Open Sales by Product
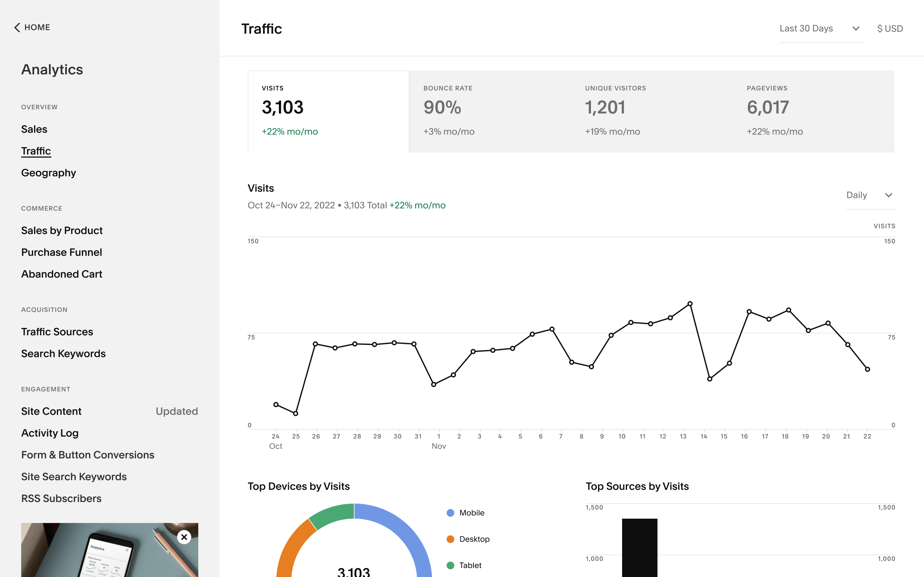 point(62,230)
